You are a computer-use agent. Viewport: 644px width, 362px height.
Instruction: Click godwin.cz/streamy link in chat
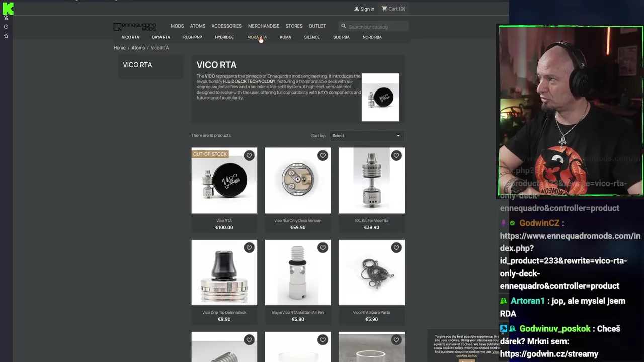(549, 354)
